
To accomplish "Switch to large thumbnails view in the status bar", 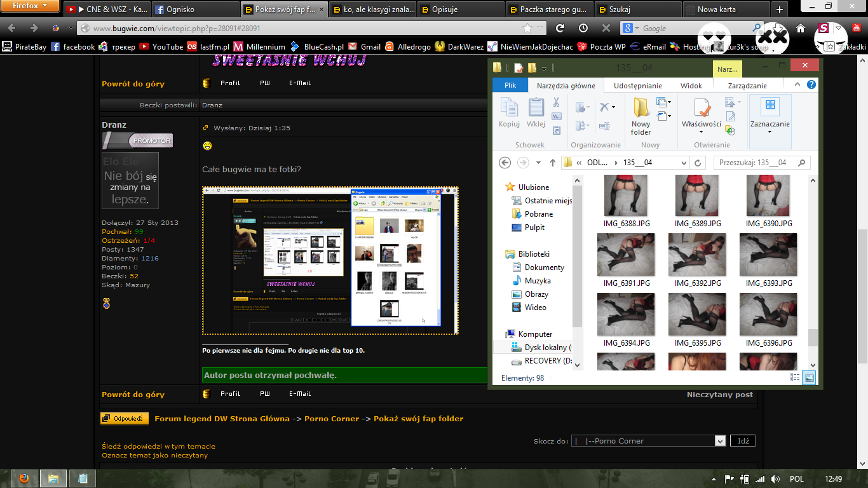I will point(809,377).
